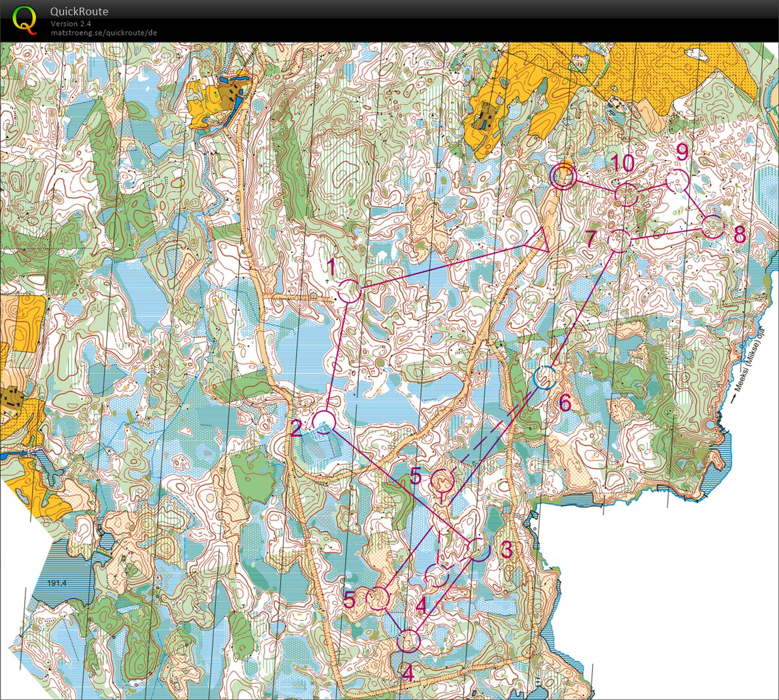Click control circle number 8
779x700 pixels.
[712, 226]
